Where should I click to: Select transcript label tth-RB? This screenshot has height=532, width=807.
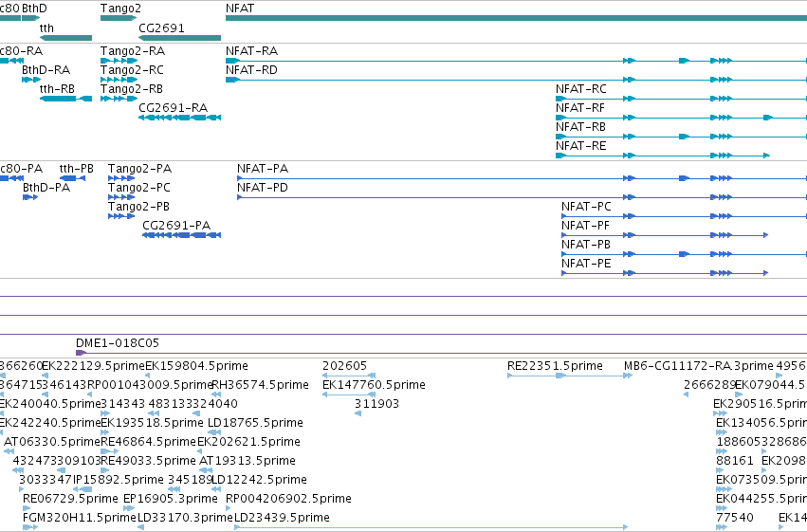tap(57, 89)
